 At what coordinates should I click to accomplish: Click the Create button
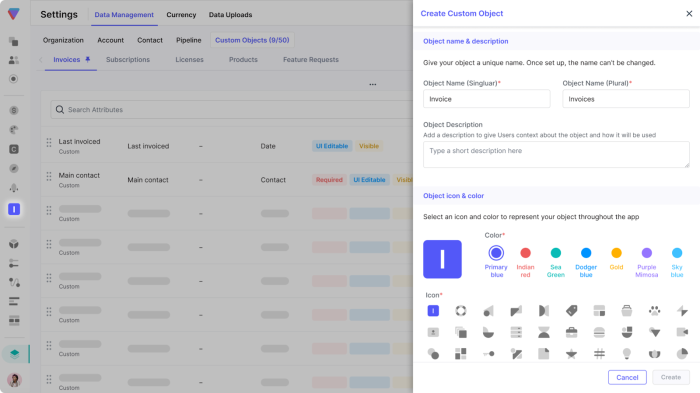(671, 377)
